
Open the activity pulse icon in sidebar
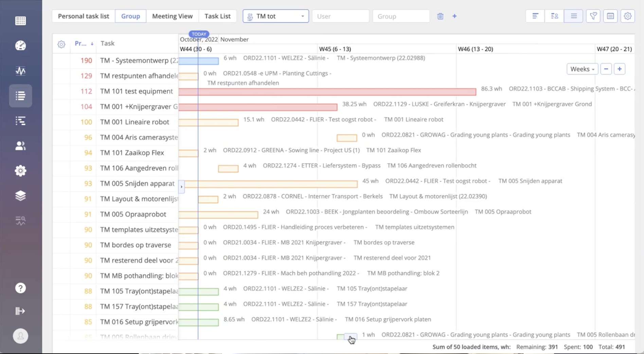20,71
